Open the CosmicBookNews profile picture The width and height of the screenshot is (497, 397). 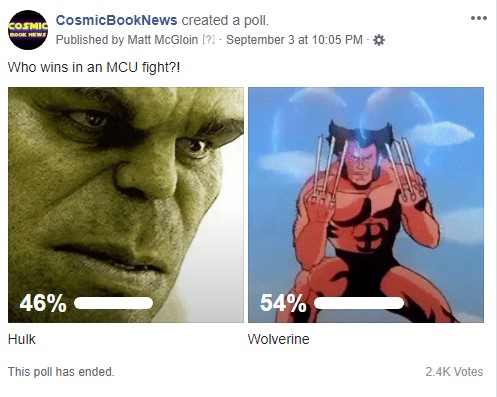[28, 30]
